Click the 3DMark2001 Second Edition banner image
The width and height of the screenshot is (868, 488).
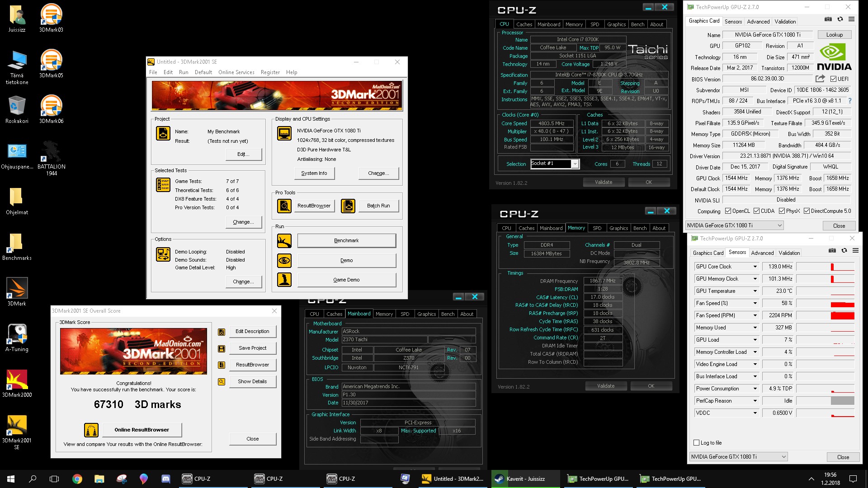[277, 95]
